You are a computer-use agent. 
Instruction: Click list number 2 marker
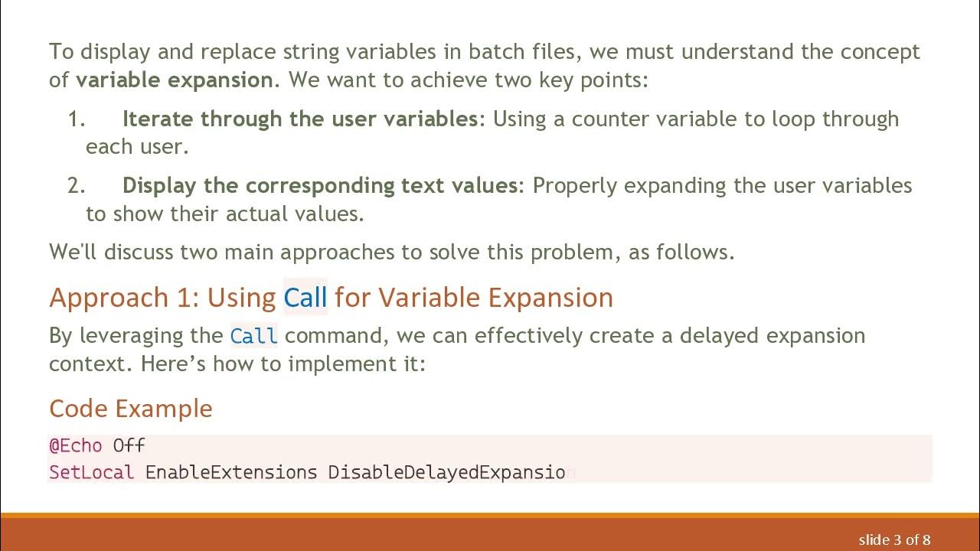point(77,185)
